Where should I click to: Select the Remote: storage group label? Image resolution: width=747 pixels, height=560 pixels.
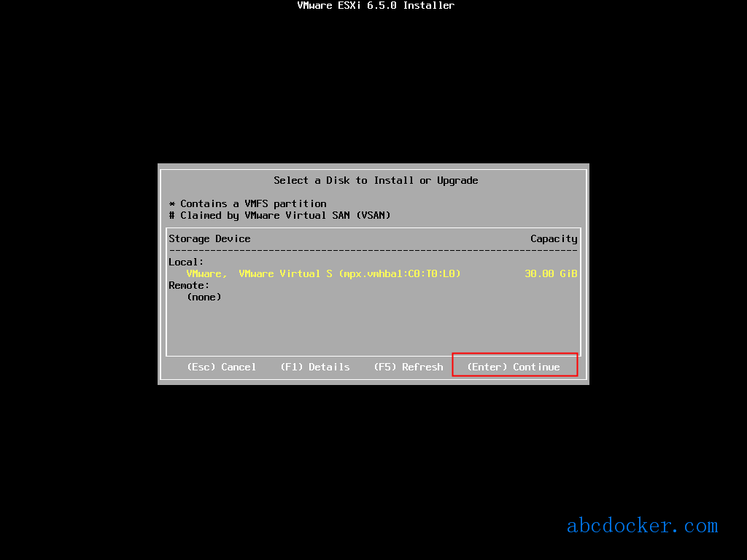pos(189,285)
